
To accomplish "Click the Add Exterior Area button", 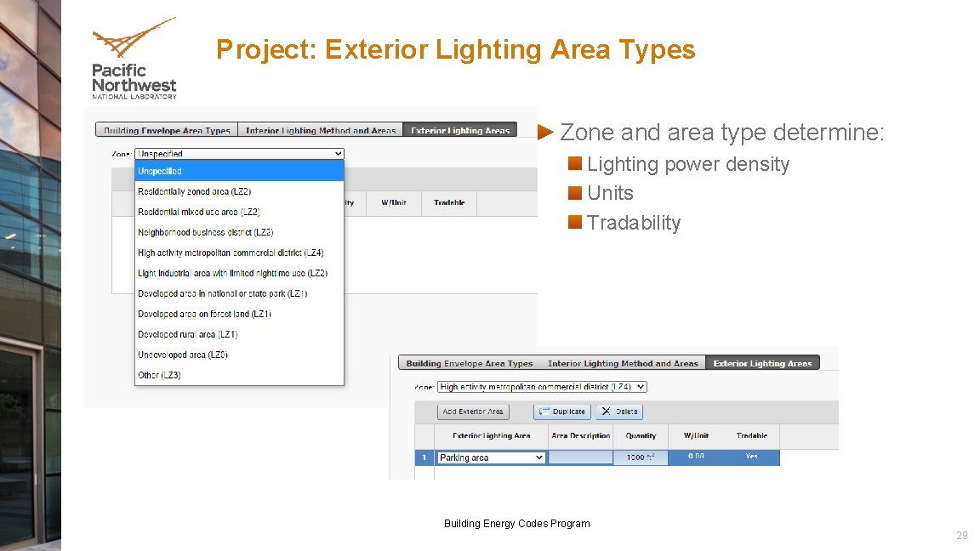I will [x=473, y=412].
